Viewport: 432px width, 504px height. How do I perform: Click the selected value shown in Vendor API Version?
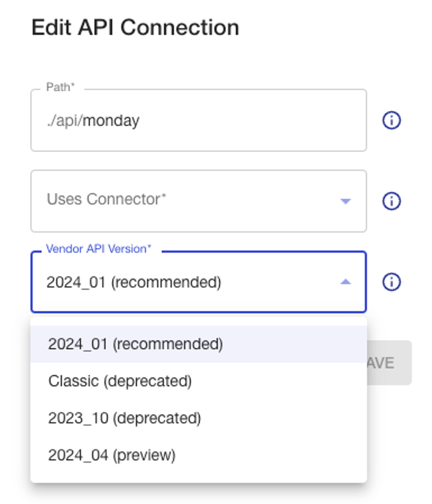[133, 282]
